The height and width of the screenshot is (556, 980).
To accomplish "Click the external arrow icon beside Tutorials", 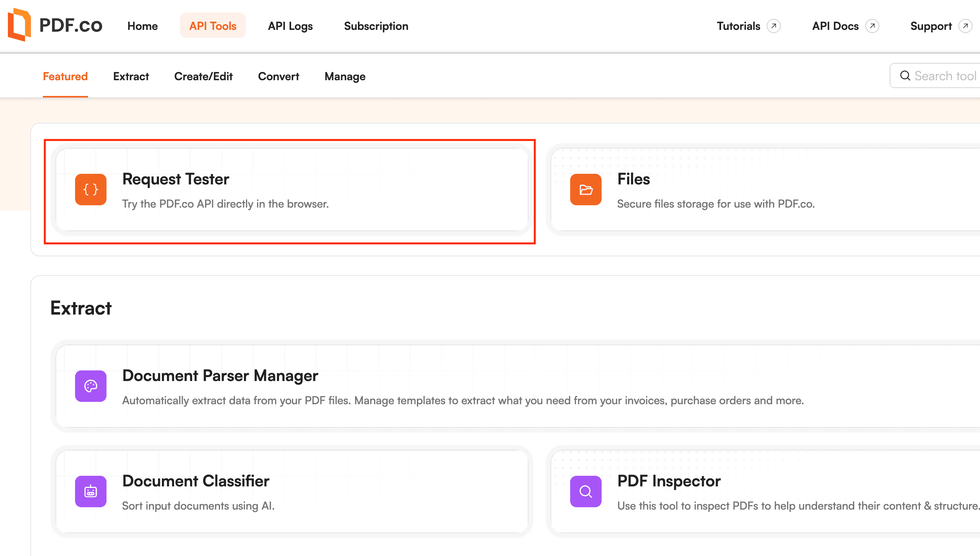I will tap(774, 26).
